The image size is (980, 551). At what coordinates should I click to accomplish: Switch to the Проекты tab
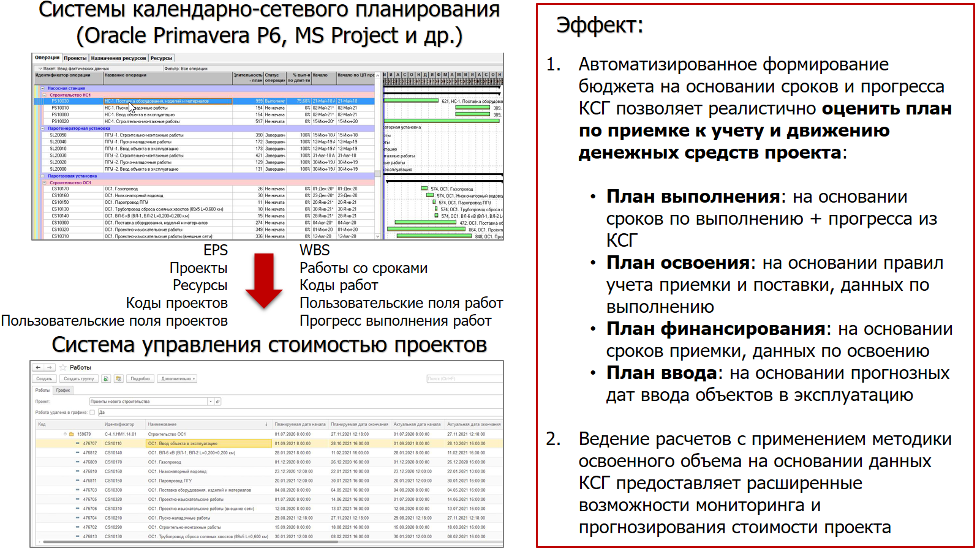(x=75, y=58)
